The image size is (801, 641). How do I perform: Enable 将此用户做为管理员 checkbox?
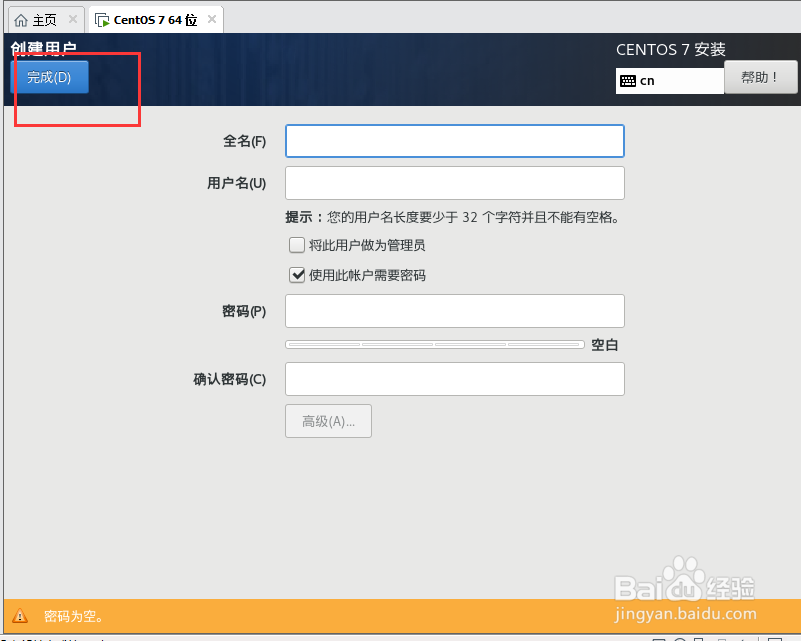tap(297, 245)
